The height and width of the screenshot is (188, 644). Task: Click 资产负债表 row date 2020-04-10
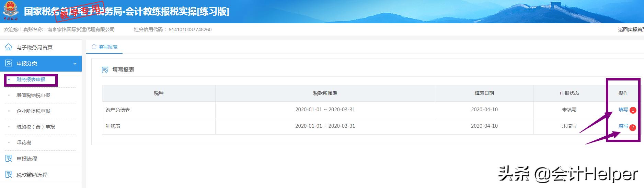pos(484,110)
